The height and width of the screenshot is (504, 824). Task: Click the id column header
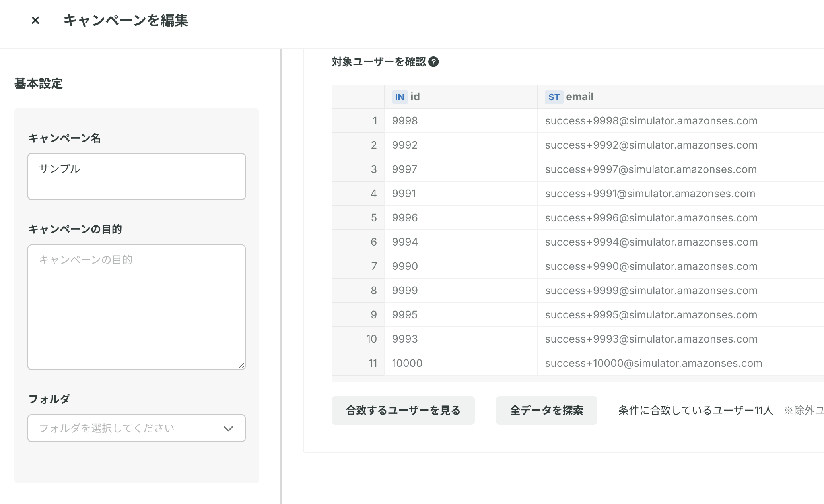415,97
